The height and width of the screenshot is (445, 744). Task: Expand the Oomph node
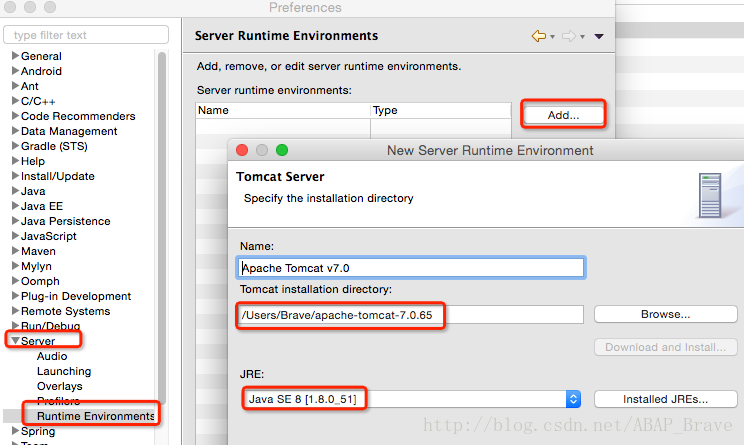click(15, 281)
